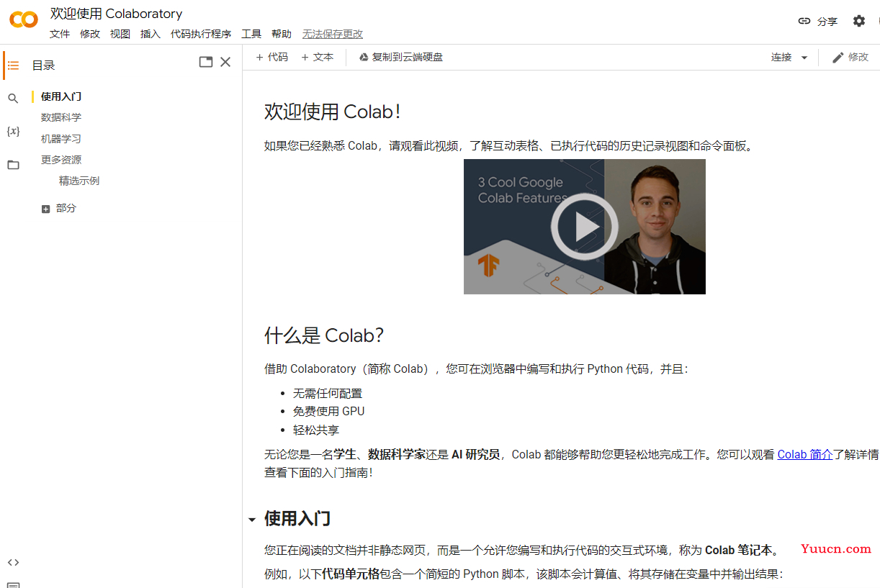Screen dimensions: 880x588
Task: Open the 修改 menu in menu bar
Action: coord(90,34)
